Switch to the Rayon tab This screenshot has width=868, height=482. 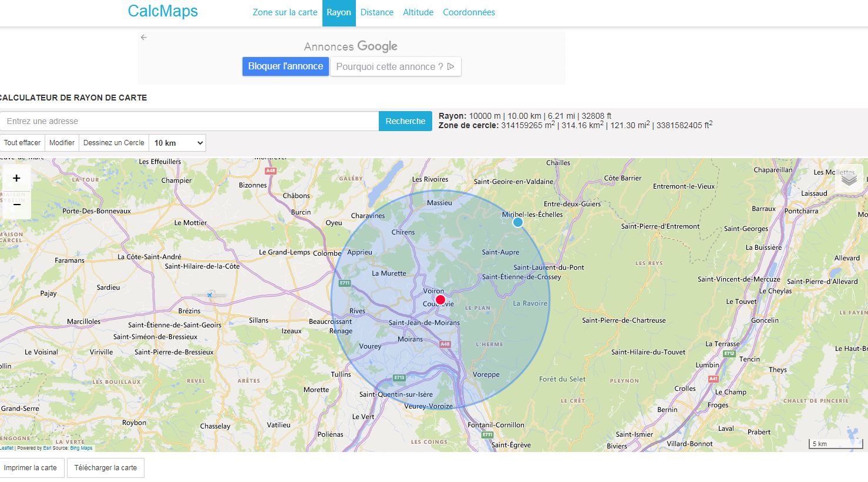pyautogui.click(x=339, y=12)
